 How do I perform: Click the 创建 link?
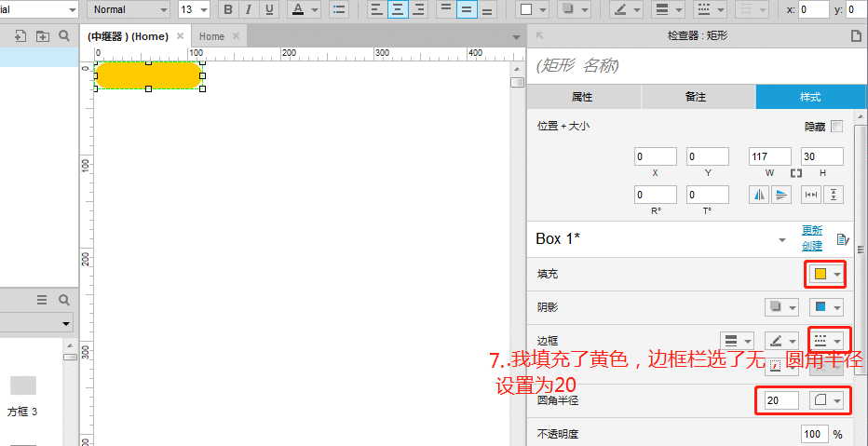coord(812,246)
